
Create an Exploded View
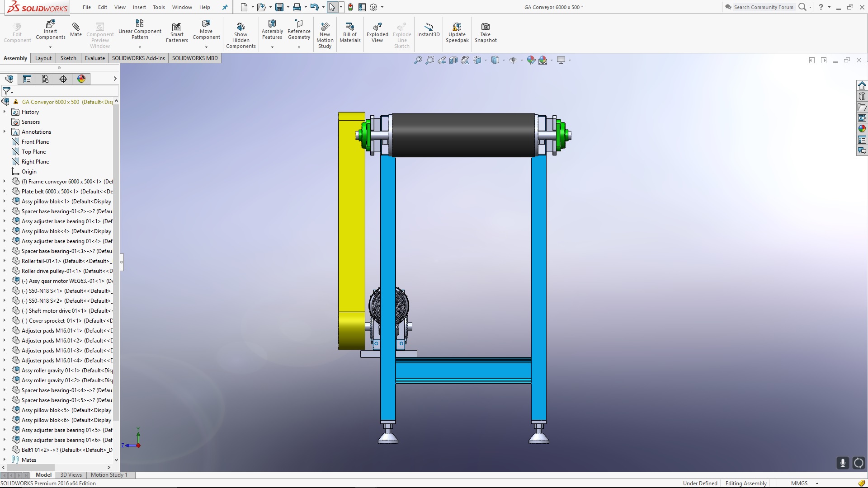coord(377,33)
